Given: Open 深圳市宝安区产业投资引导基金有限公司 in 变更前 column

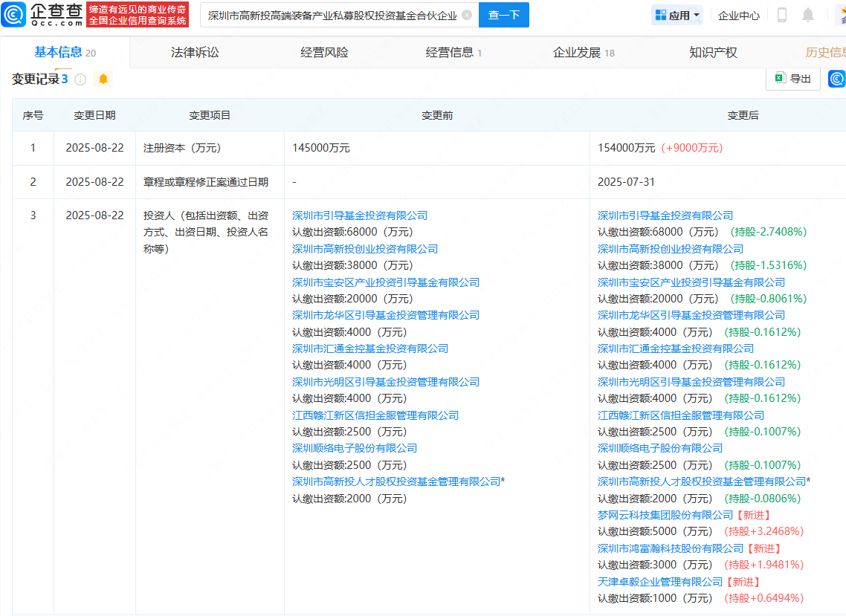Looking at the screenshot, I should click(x=386, y=282).
